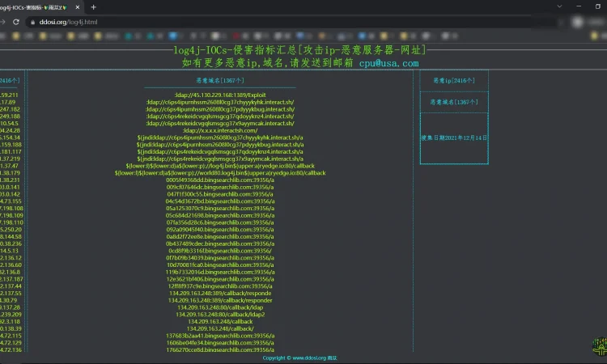Screen dimensions: 607x364
Task: Click the 搜集日期2021年12月14日 date text
Action: pyautogui.click(x=454, y=138)
